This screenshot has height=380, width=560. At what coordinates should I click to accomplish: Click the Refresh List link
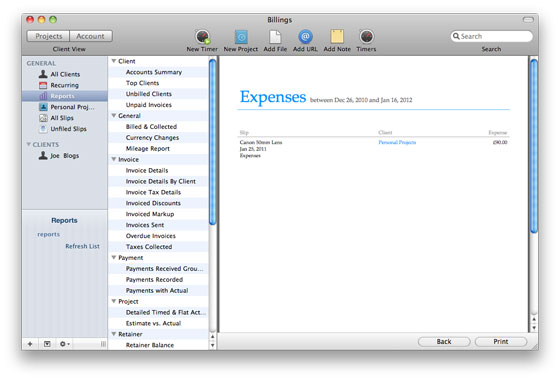click(x=82, y=246)
